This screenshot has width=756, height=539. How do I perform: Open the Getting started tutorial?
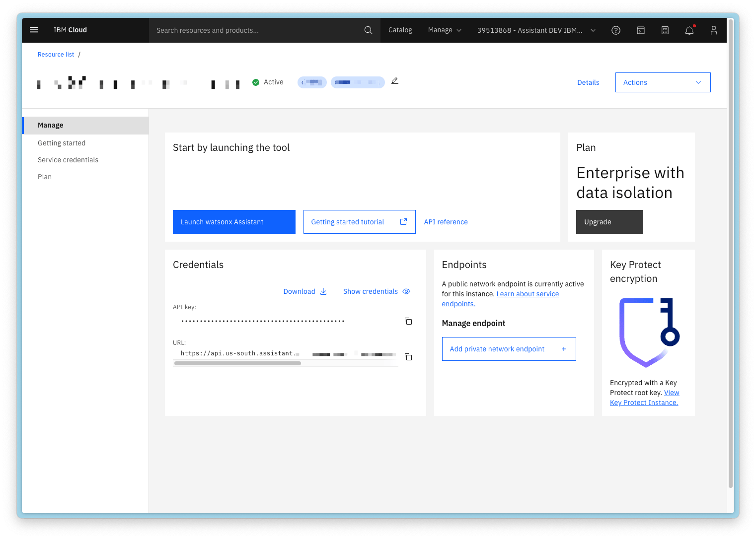359,222
